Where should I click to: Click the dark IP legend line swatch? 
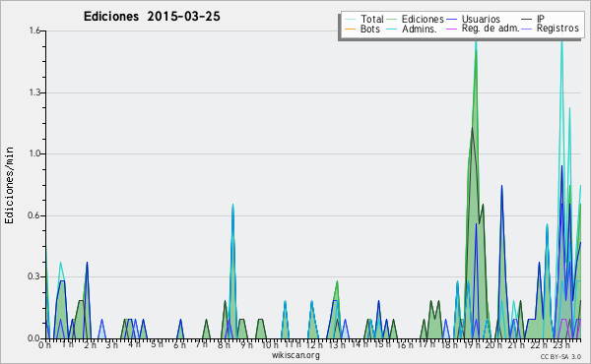[x=527, y=20]
